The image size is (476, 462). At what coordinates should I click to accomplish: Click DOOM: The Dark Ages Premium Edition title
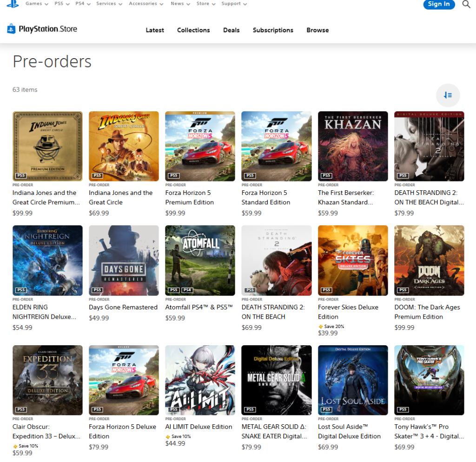coord(427,312)
